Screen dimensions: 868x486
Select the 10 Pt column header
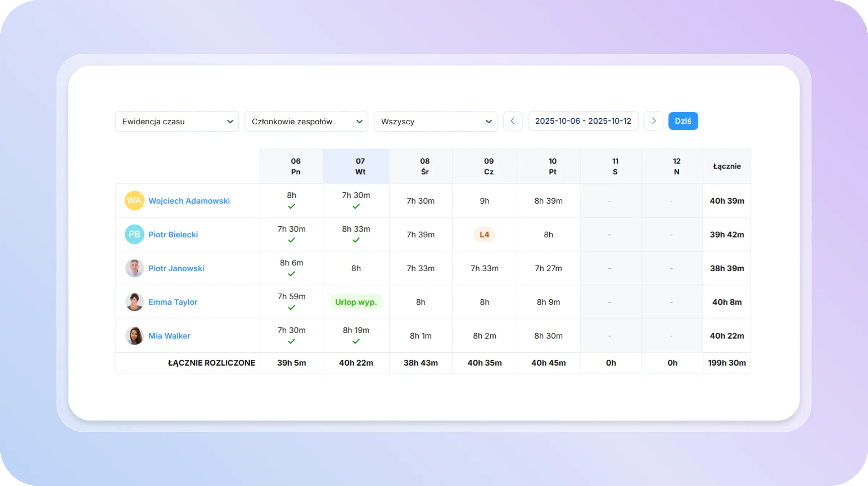(552, 166)
